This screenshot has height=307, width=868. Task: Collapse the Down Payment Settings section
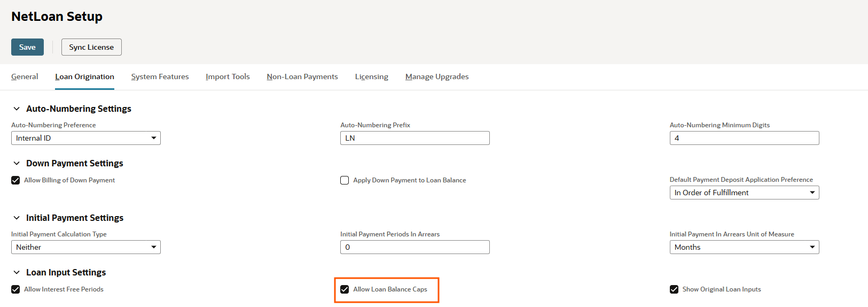17,163
